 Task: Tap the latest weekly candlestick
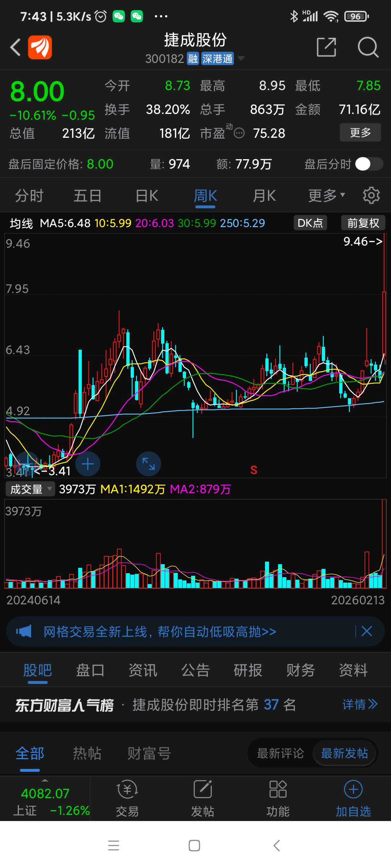tap(384, 324)
